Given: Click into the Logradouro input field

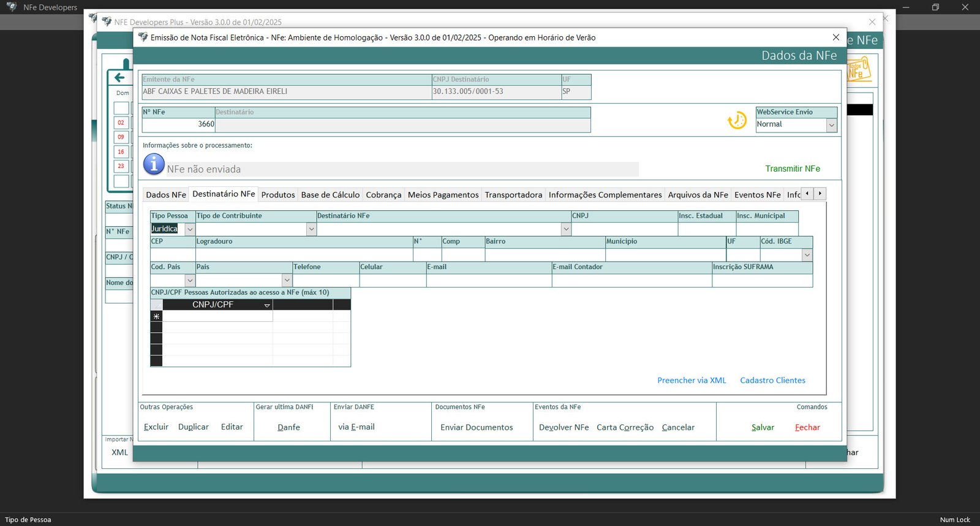Looking at the screenshot, I should pos(304,255).
